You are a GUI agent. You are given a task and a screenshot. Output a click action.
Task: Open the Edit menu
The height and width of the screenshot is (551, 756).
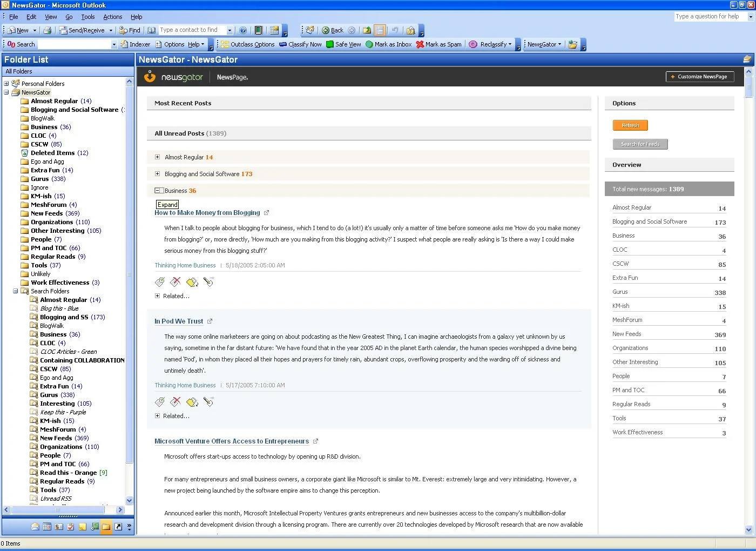(31, 17)
